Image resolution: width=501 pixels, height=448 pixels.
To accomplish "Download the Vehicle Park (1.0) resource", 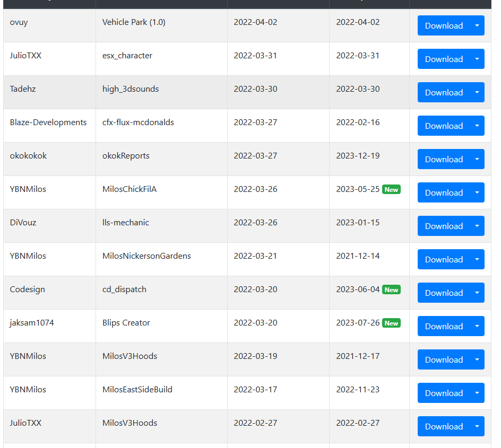I will point(444,25).
